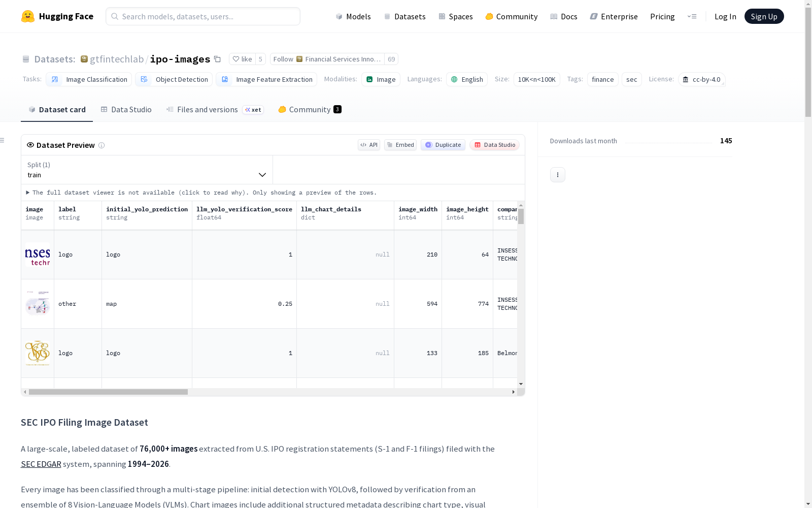812x508 pixels.
Task: Open the gold logo thumbnail in third row
Action: [38, 353]
